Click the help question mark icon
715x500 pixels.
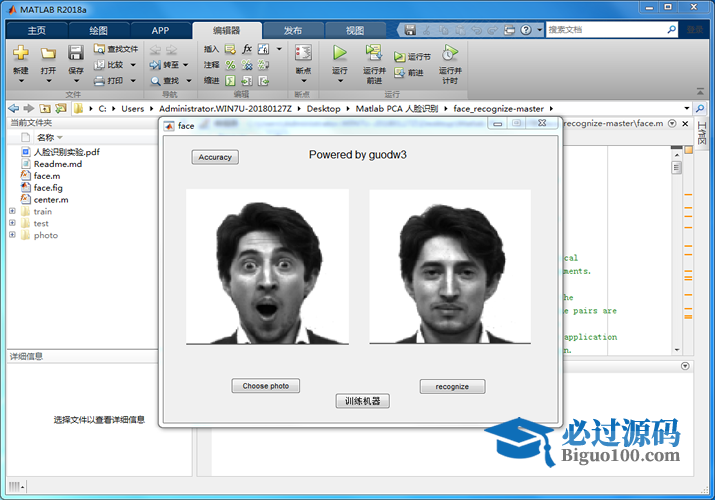526,30
